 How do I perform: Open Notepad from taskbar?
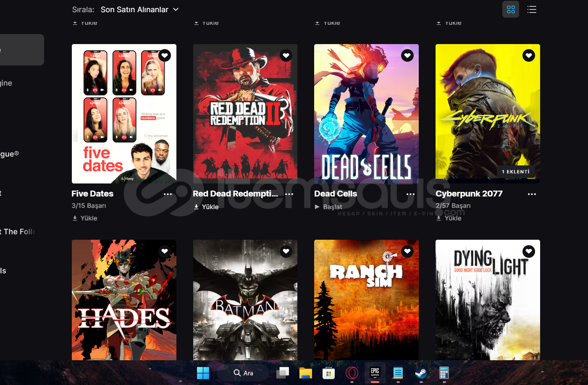(x=398, y=373)
